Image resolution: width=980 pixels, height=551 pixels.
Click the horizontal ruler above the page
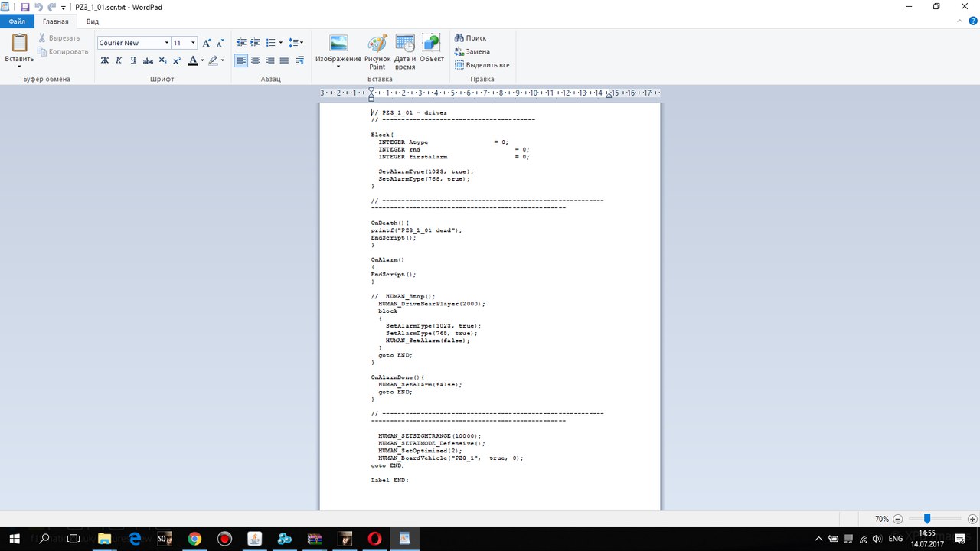(490, 93)
